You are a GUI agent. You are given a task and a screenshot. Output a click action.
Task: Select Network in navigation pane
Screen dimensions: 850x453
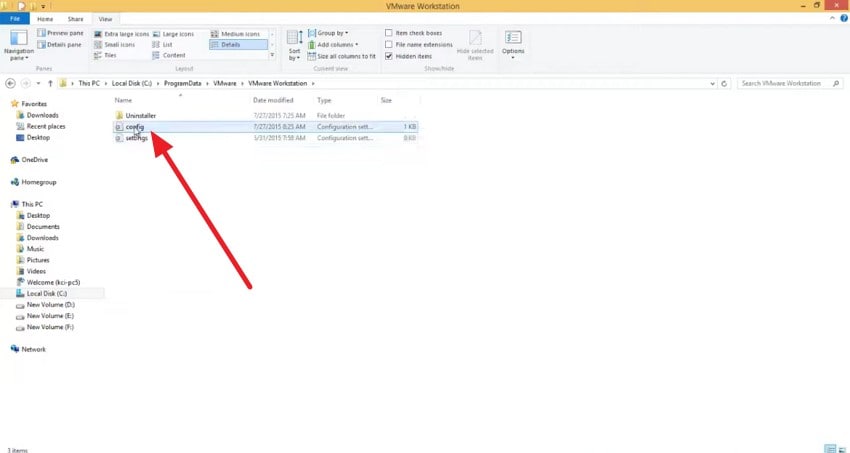point(34,349)
